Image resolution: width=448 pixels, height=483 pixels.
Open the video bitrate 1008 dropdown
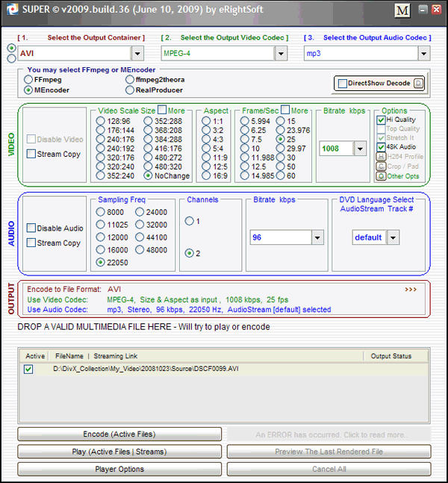(360, 149)
